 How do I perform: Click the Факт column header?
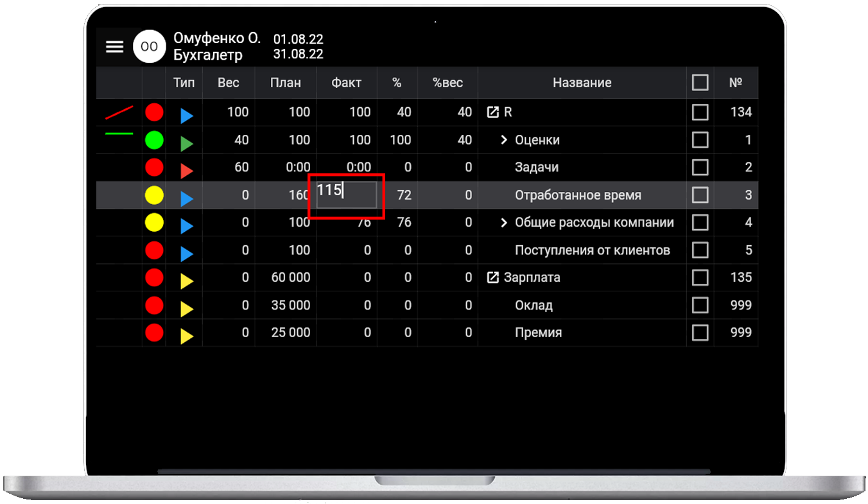coord(346,83)
